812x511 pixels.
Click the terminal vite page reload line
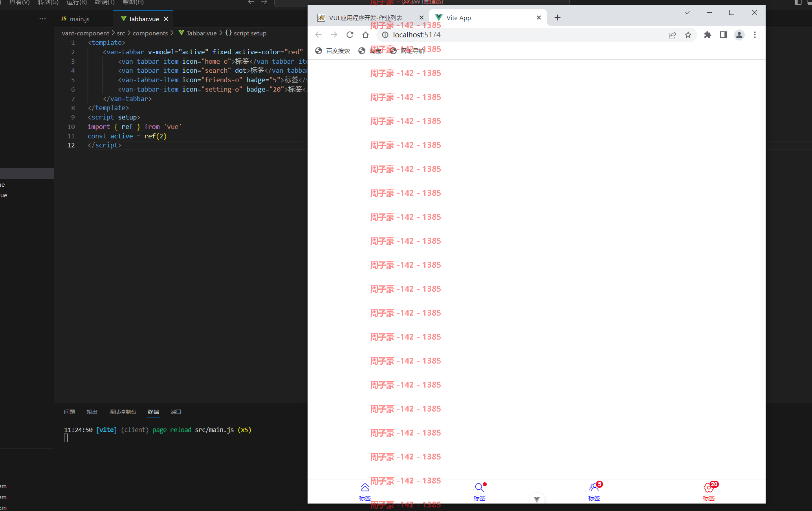click(158, 430)
